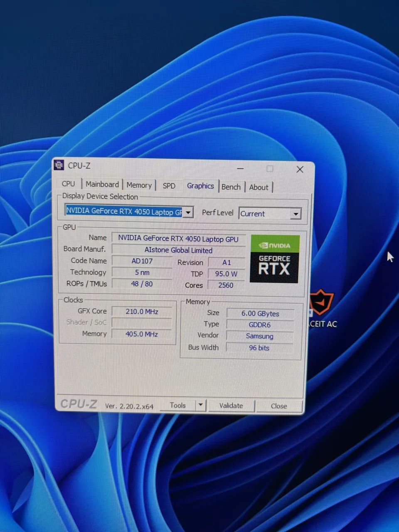
Task: Open the Memory tab
Action: 139,185
